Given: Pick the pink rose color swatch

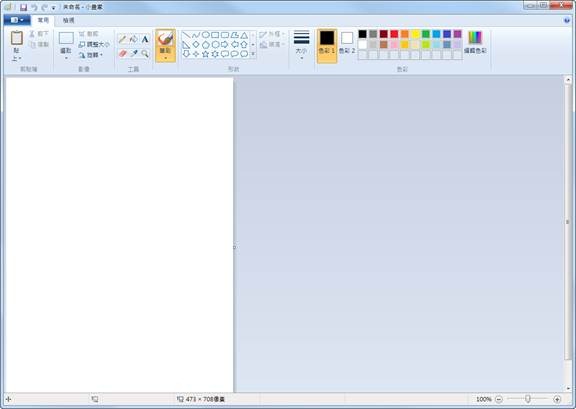Looking at the screenshot, I should point(394,44).
